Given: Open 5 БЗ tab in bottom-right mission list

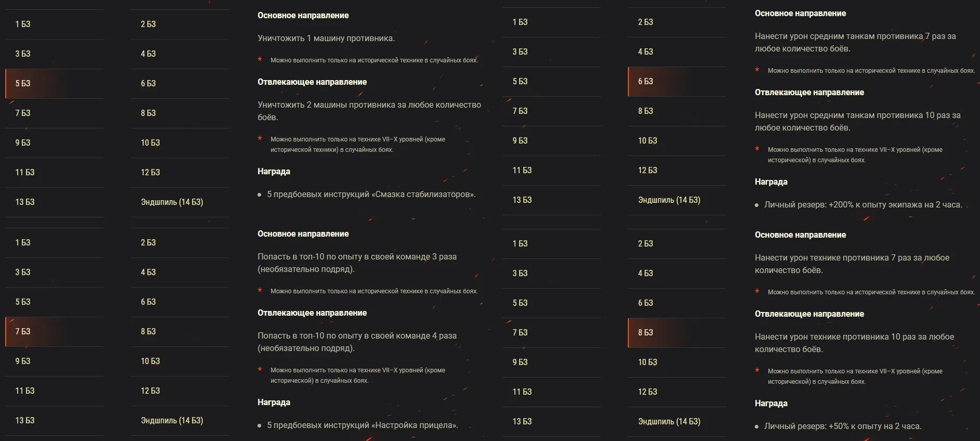Looking at the screenshot, I should 520,303.
